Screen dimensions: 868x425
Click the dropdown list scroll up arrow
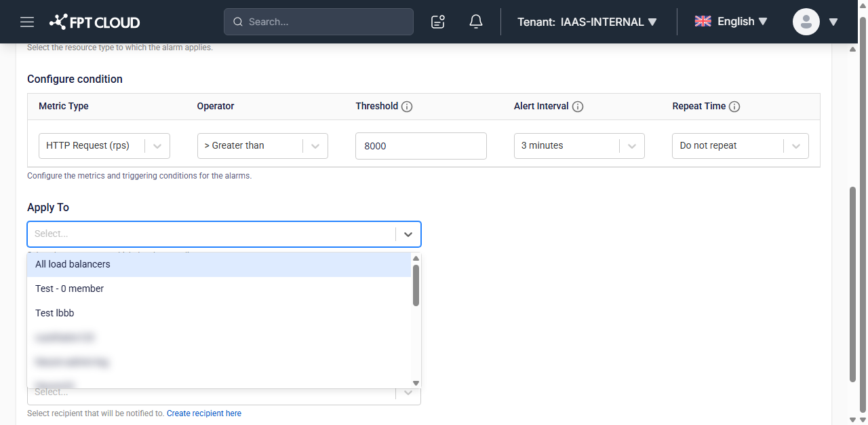(x=416, y=258)
